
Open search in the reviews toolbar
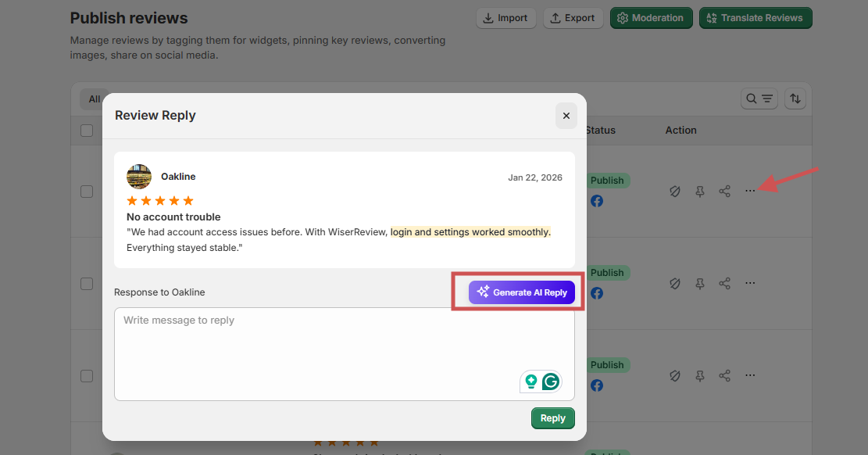753,99
